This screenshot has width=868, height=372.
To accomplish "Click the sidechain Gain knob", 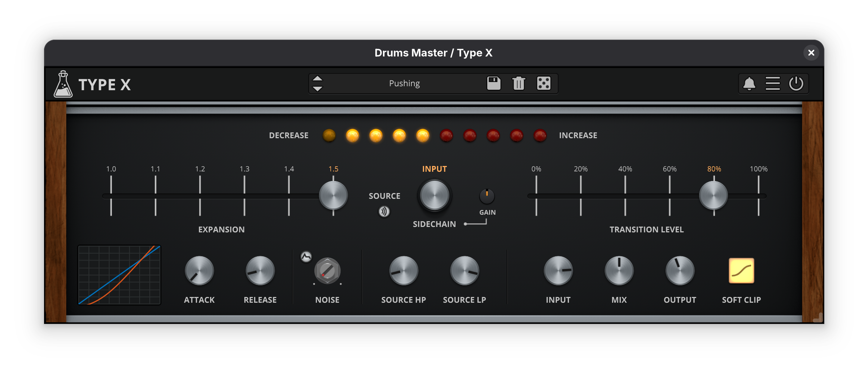I will [487, 196].
